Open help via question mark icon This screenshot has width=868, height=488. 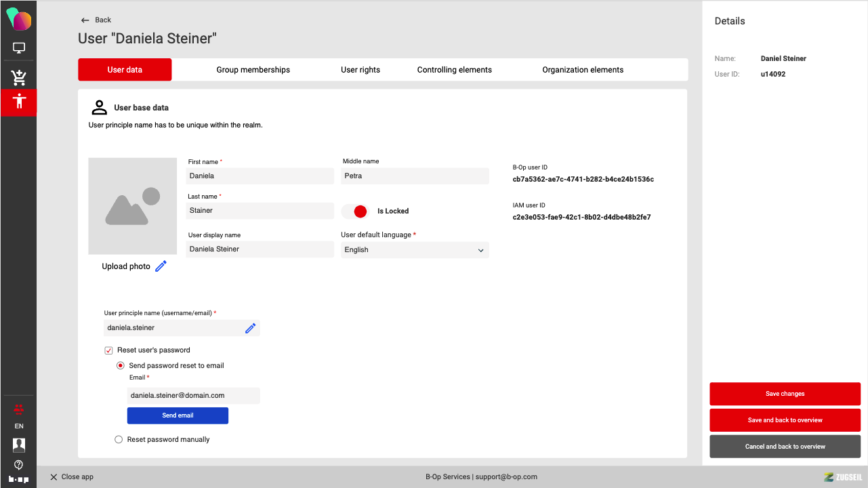tap(19, 464)
